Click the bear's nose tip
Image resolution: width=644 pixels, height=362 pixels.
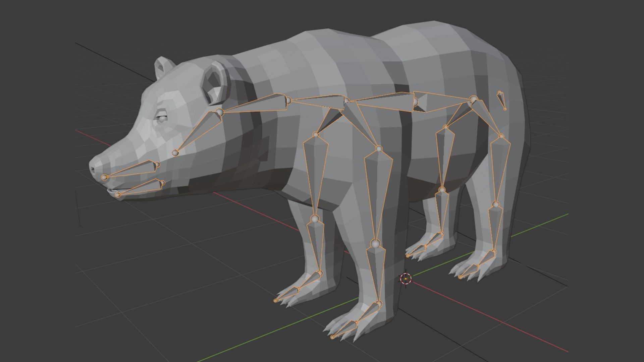(x=93, y=169)
